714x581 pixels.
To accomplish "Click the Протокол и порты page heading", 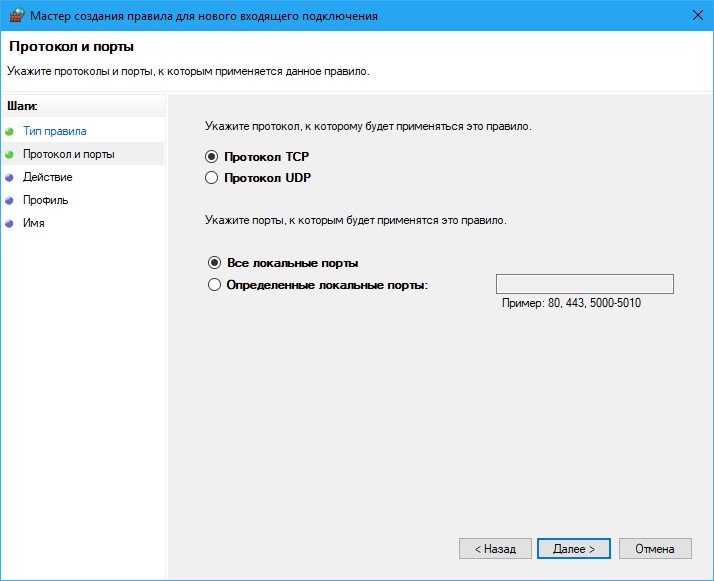I will tap(71, 46).
